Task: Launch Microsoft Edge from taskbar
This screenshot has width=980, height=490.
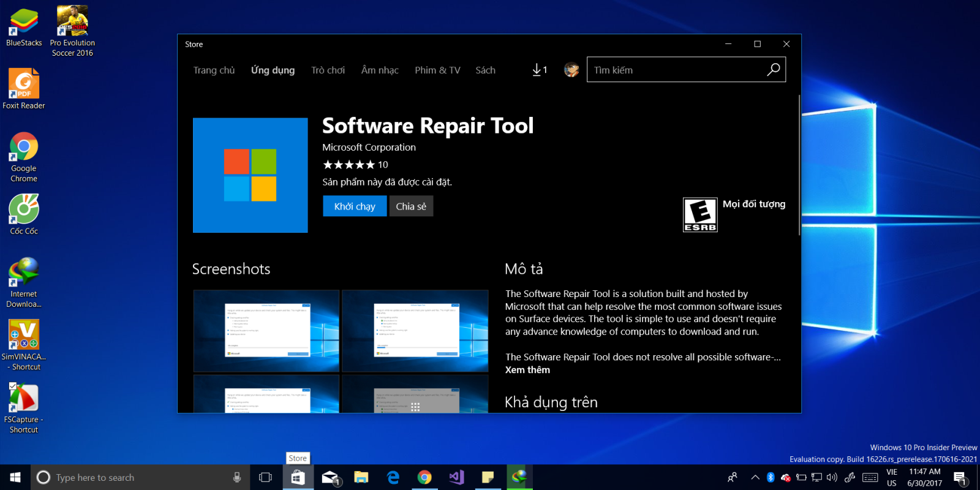Action: tap(393, 477)
